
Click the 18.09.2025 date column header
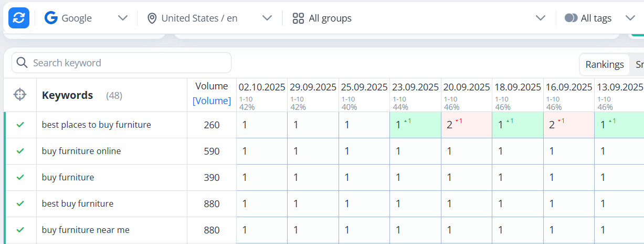(518, 87)
